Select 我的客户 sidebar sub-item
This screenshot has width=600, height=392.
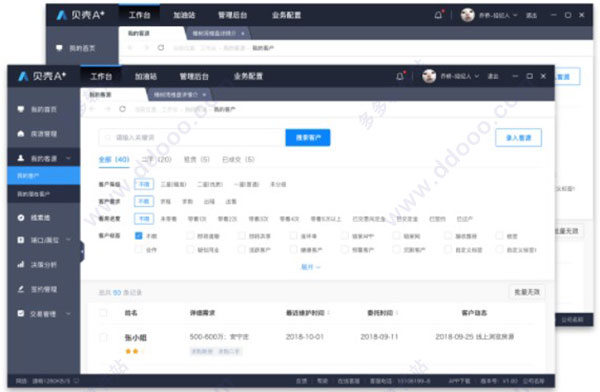[x=44, y=176]
